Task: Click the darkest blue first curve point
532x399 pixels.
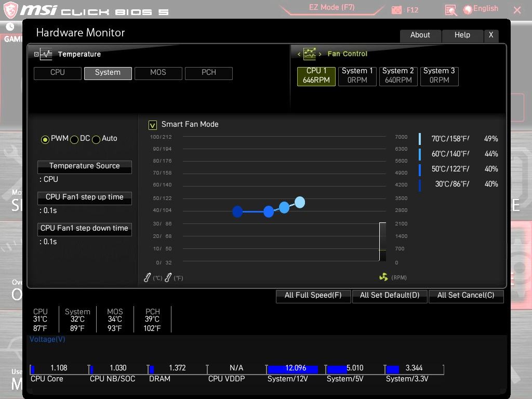Action: coord(237,211)
